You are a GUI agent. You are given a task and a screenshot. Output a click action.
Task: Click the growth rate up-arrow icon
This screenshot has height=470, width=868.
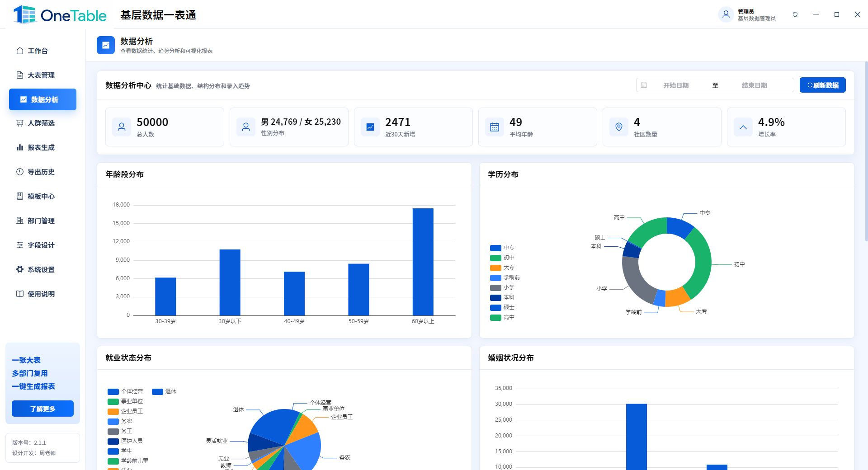[x=743, y=127]
